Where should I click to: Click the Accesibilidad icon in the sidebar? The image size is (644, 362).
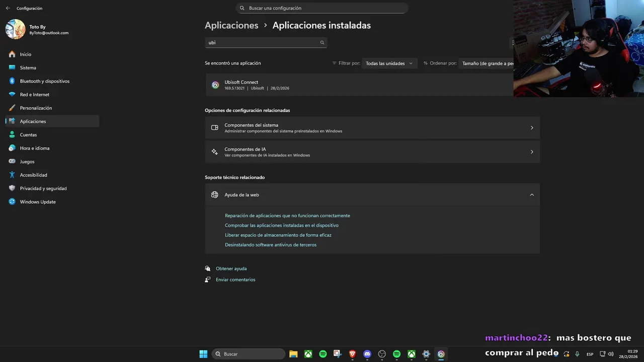tap(12, 175)
